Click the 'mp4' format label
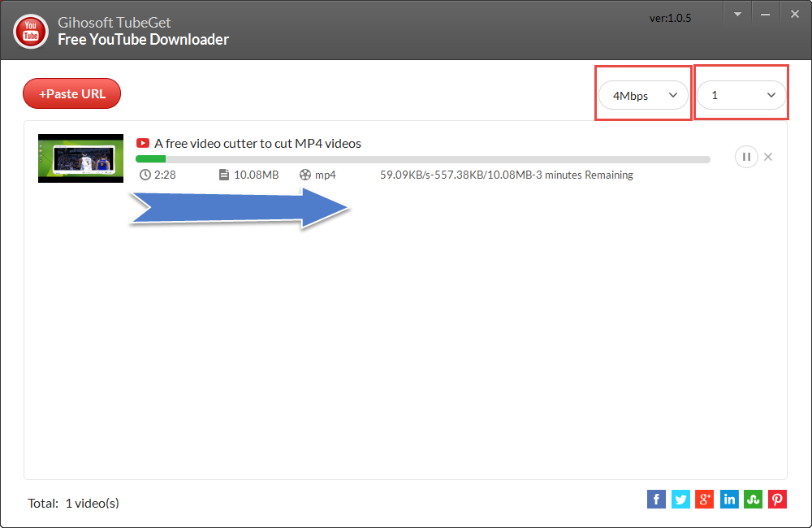This screenshot has width=812, height=528. click(326, 175)
